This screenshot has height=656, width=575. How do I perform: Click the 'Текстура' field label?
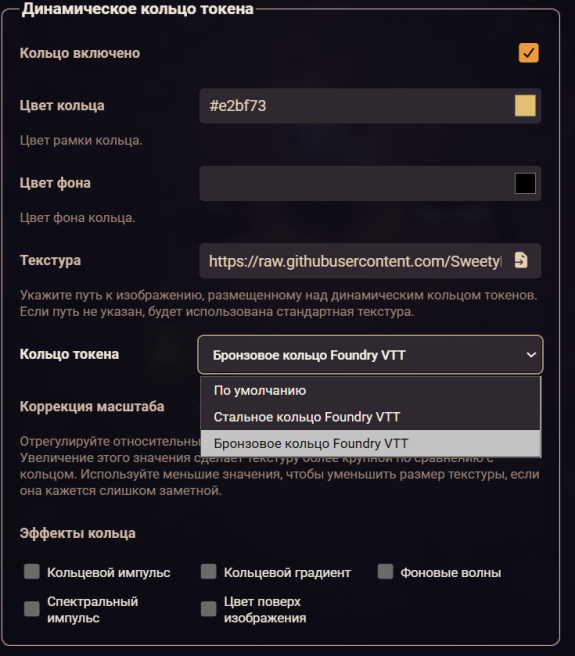click(x=50, y=260)
